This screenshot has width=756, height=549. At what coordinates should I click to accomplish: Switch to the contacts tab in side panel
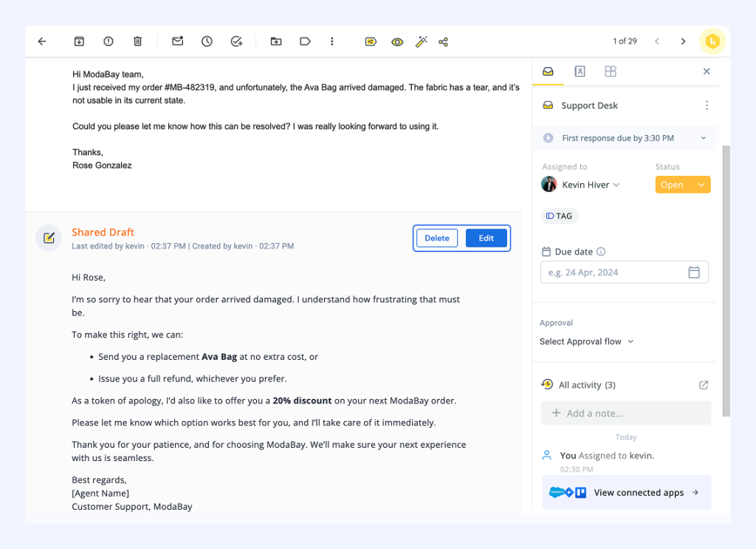click(580, 72)
